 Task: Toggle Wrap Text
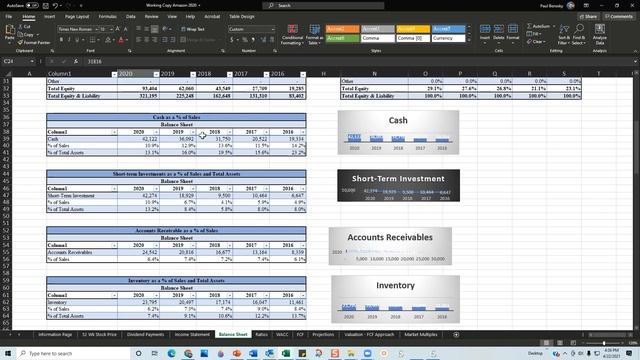coord(193,29)
